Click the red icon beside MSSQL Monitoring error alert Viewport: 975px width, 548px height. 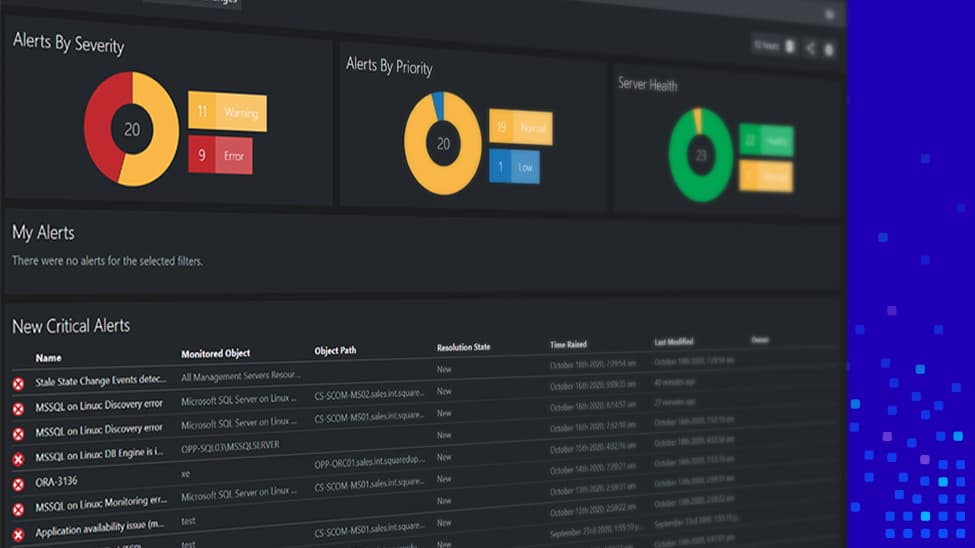(x=18, y=509)
